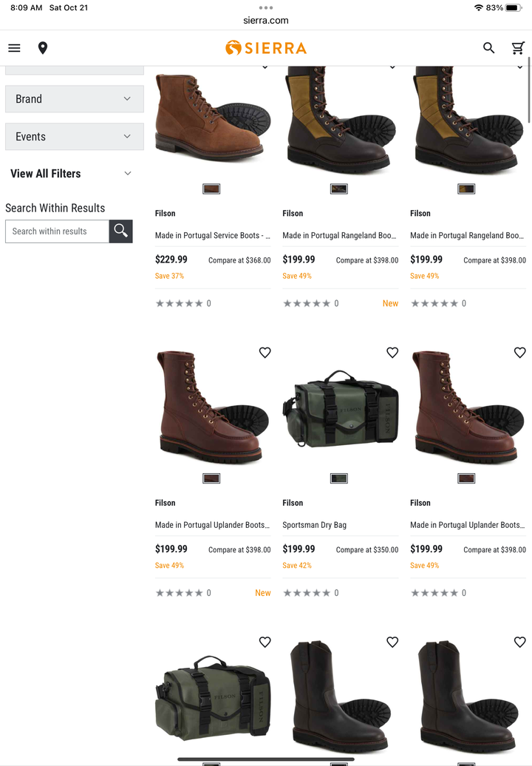Image resolution: width=532 pixels, height=766 pixels.
Task: Open the shopping cart
Action: click(x=518, y=48)
